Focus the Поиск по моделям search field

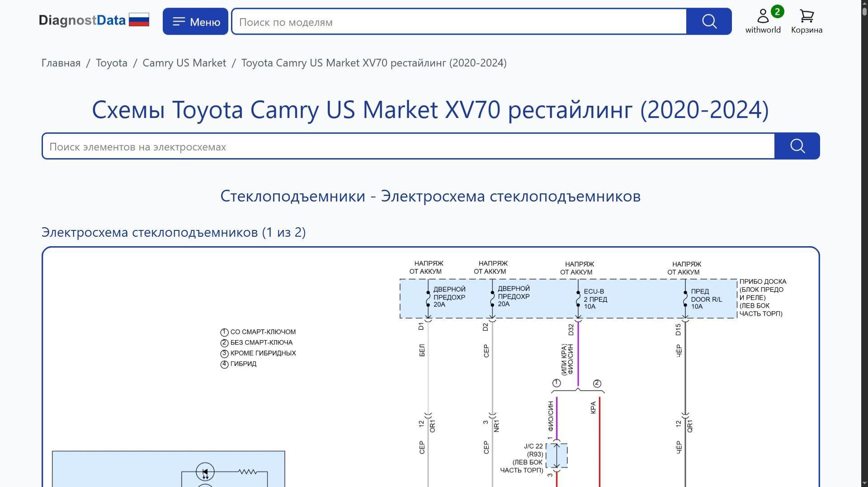click(459, 22)
